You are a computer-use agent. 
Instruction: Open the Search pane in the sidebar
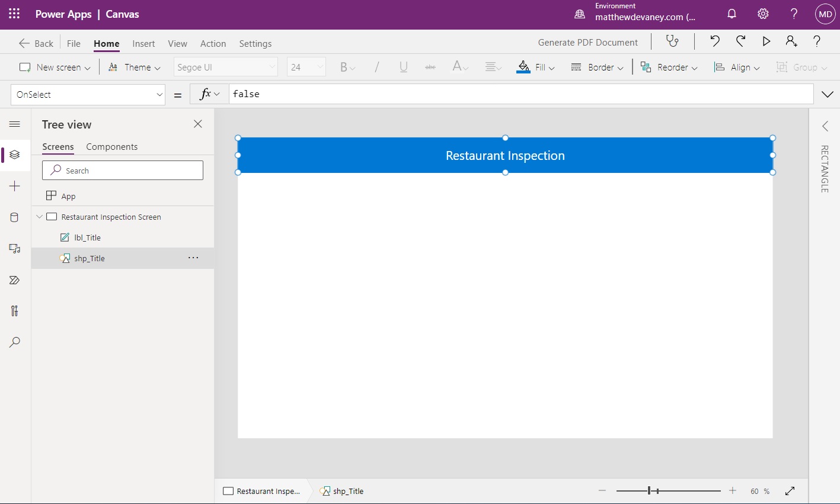(14, 342)
